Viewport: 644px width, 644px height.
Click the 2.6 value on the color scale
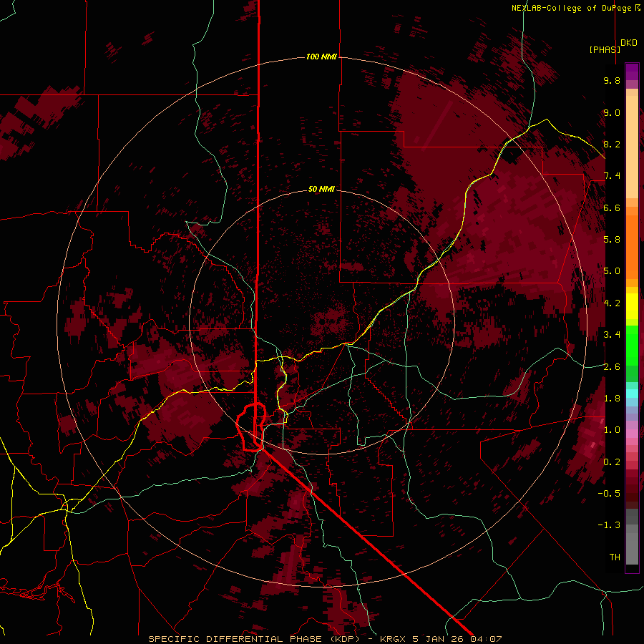[612, 367]
